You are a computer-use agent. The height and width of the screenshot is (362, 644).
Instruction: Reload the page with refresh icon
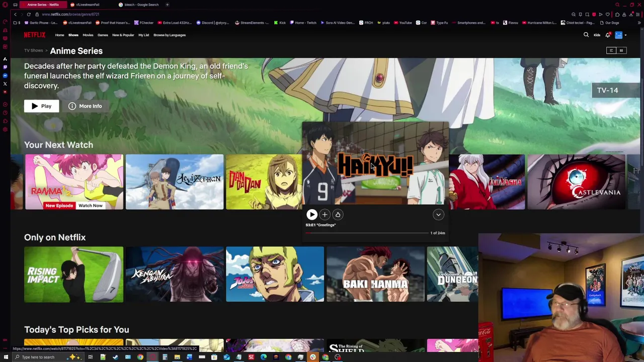29,14
